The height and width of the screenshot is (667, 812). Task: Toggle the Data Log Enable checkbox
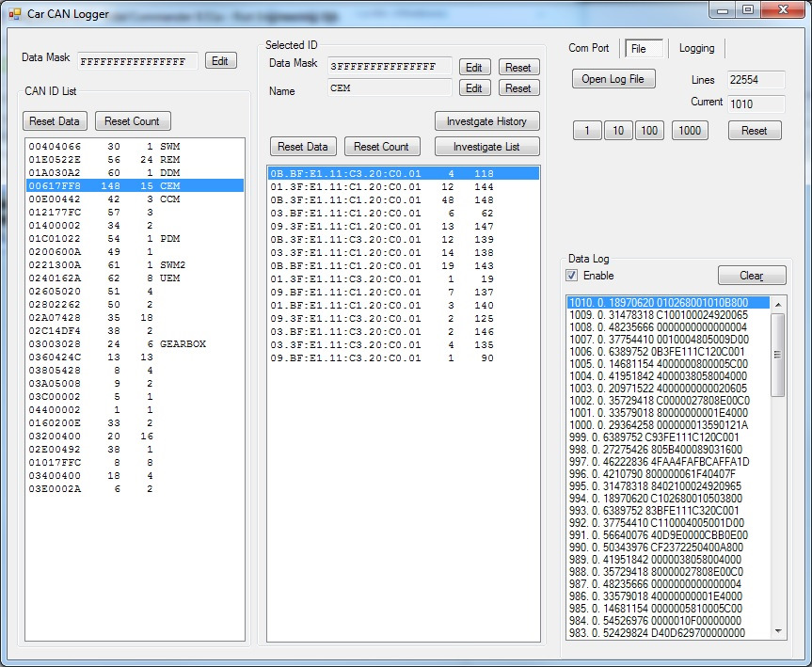click(572, 276)
